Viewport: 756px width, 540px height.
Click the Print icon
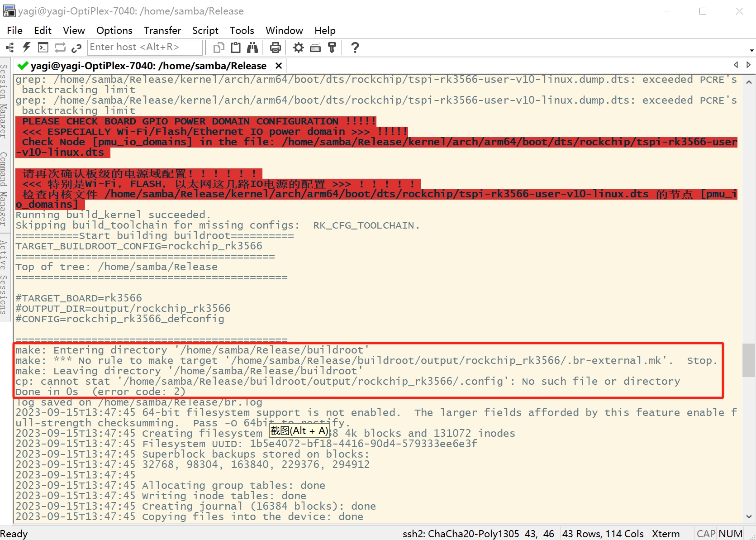[275, 48]
